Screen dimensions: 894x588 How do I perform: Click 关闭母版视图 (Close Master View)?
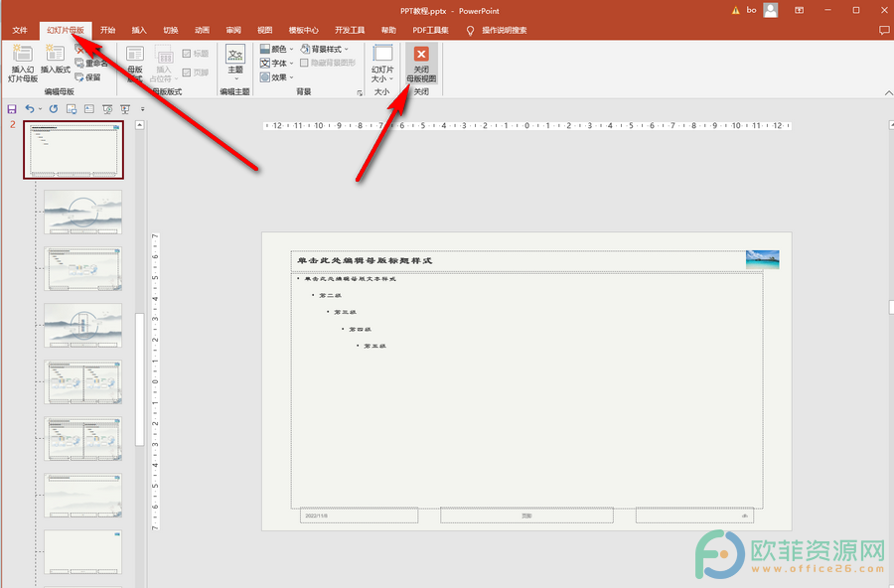421,64
